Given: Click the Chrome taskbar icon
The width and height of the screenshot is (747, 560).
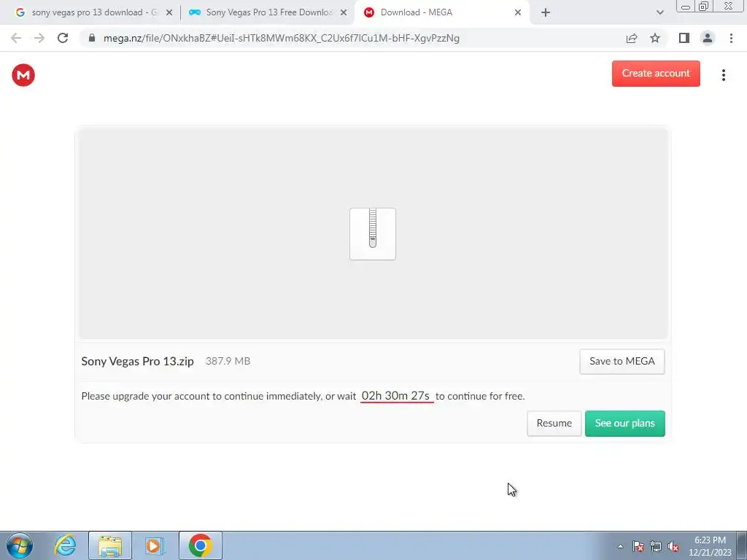Looking at the screenshot, I should [201, 545].
